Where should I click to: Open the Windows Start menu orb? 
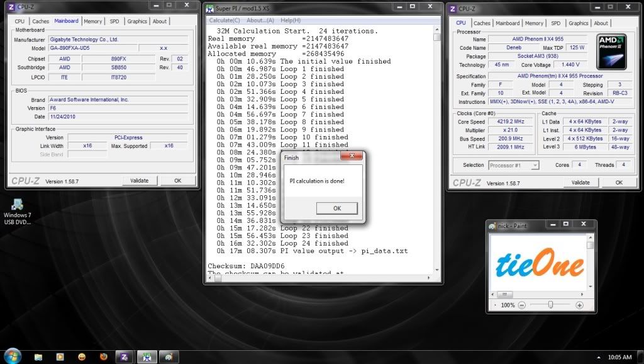(13, 356)
